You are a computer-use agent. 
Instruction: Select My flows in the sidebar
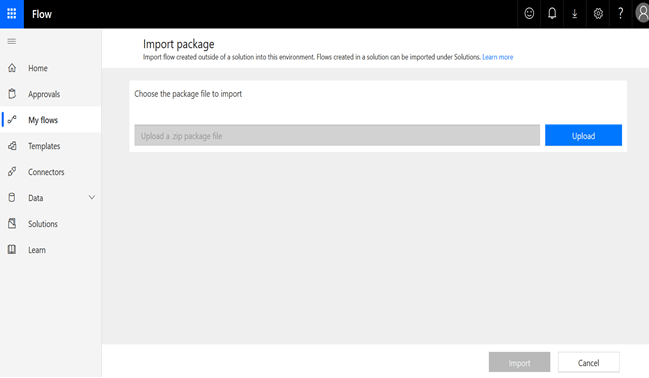(x=50, y=120)
